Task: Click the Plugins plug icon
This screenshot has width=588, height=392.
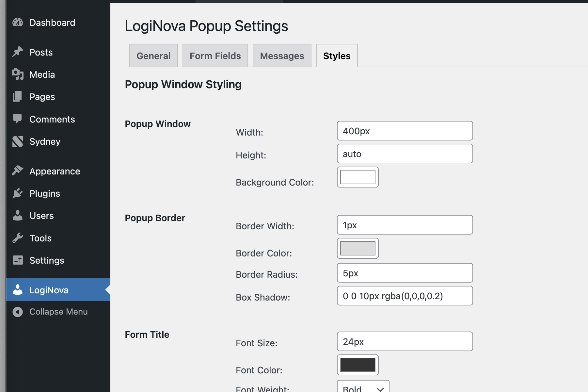Action: [17, 193]
